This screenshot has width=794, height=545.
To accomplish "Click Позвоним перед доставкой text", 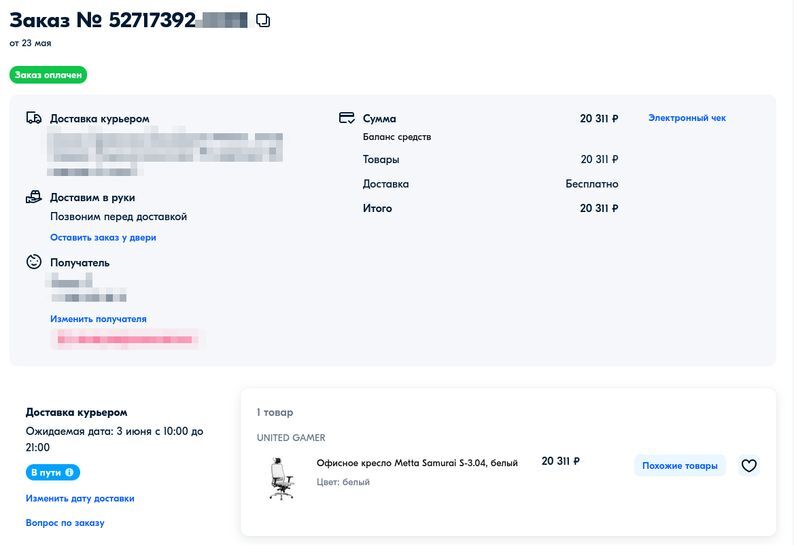I will (118, 217).
